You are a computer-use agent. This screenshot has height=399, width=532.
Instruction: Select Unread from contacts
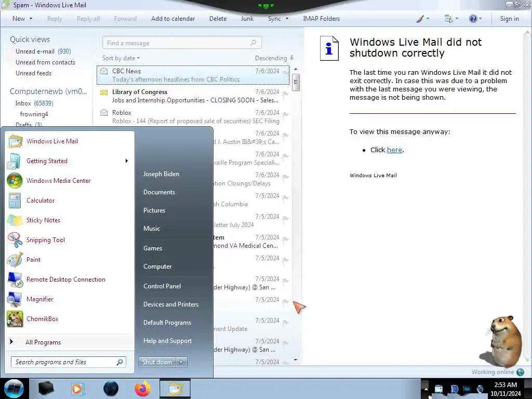45,62
